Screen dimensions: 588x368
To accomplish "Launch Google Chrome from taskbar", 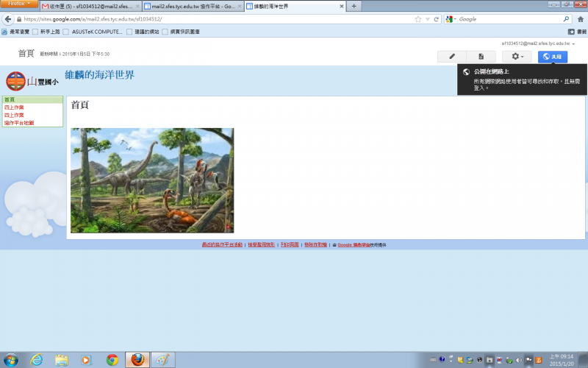I will [112, 360].
